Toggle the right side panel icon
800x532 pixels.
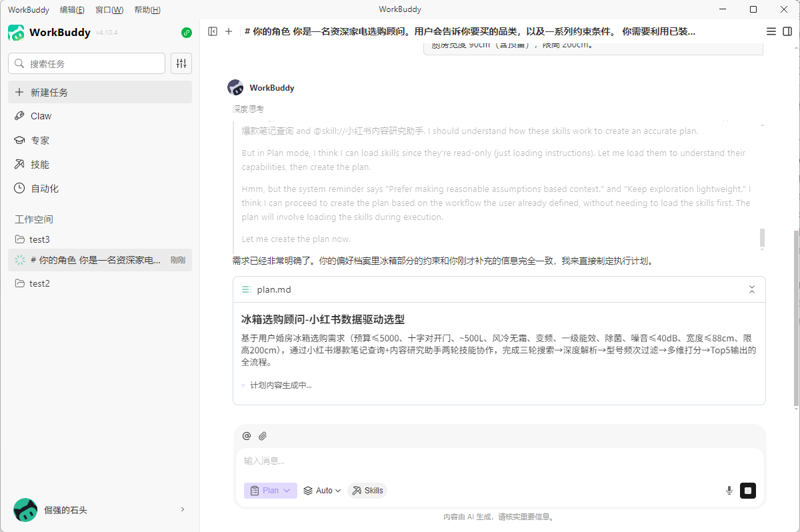pyautogui.click(x=787, y=31)
